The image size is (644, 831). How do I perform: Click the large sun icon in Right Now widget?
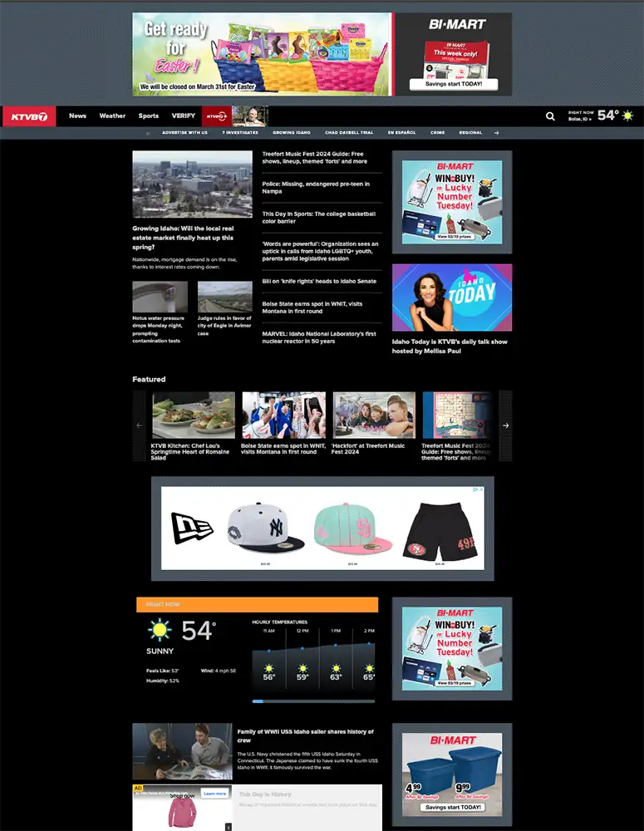click(x=160, y=630)
